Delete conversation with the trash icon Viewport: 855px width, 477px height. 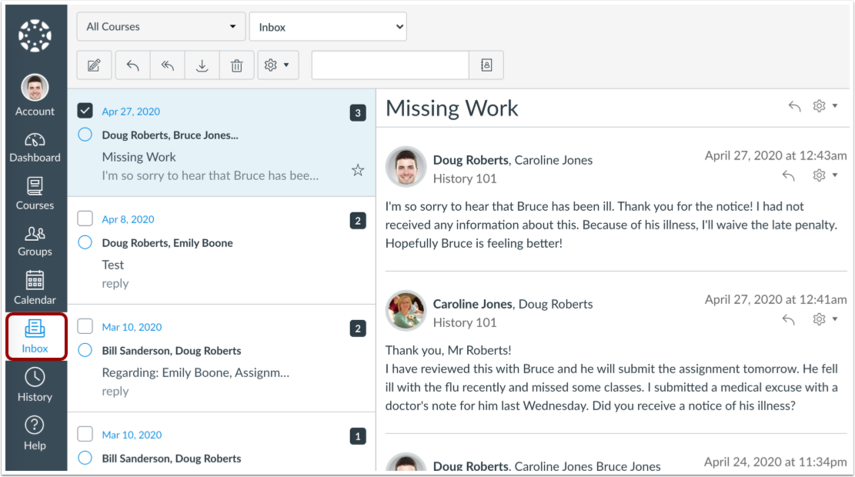[x=237, y=65]
